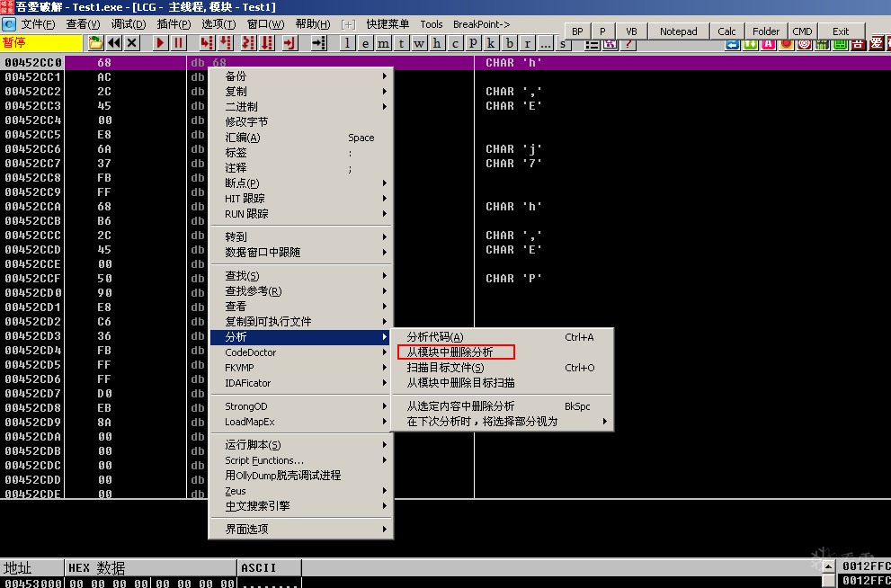Open memory map with the m button

[384, 42]
